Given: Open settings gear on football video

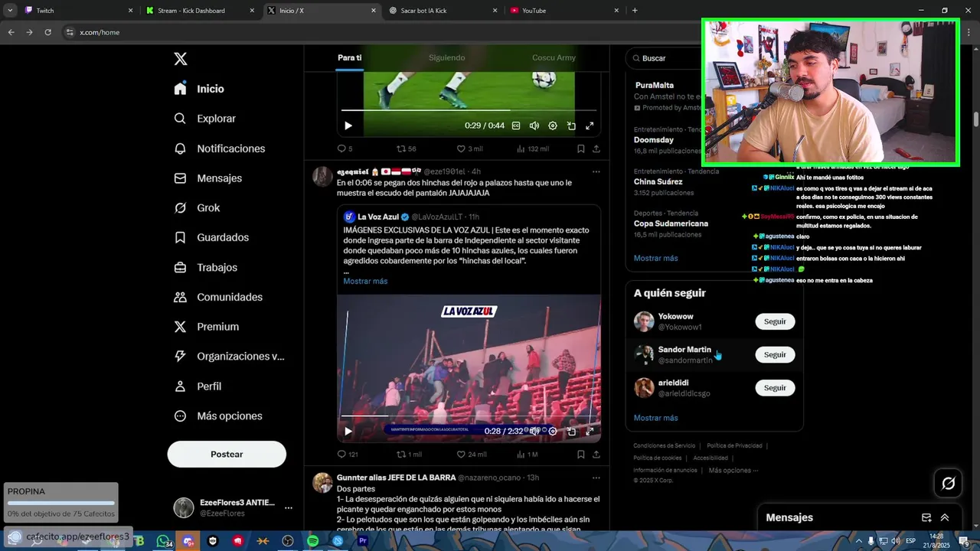Looking at the screenshot, I should tap(553, 126).
